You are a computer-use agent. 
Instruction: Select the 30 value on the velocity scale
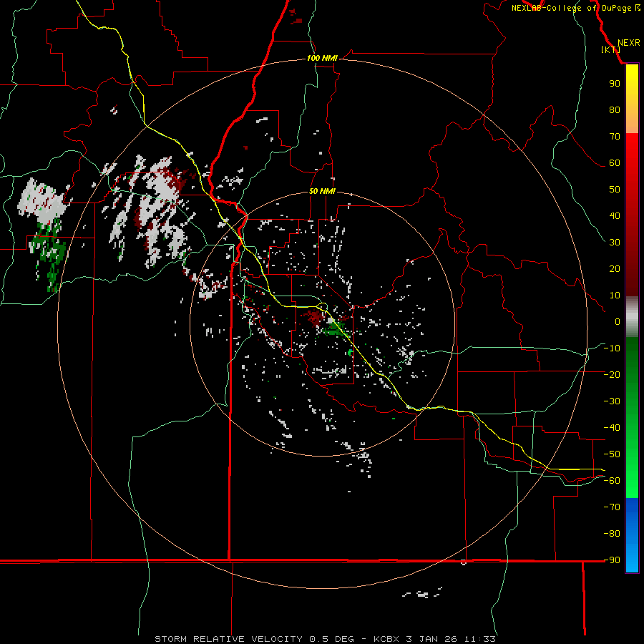(615, 243)
